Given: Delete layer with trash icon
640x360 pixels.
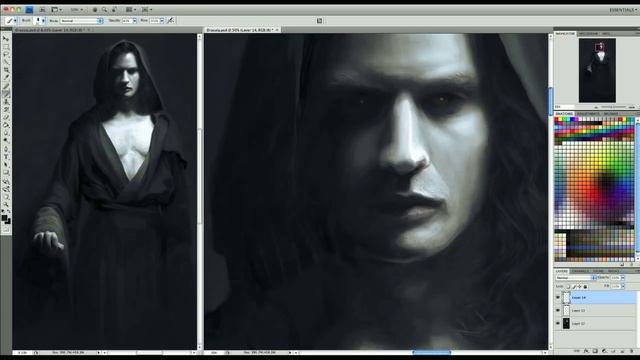Looking at the screenshot, I should pos(631,351).
